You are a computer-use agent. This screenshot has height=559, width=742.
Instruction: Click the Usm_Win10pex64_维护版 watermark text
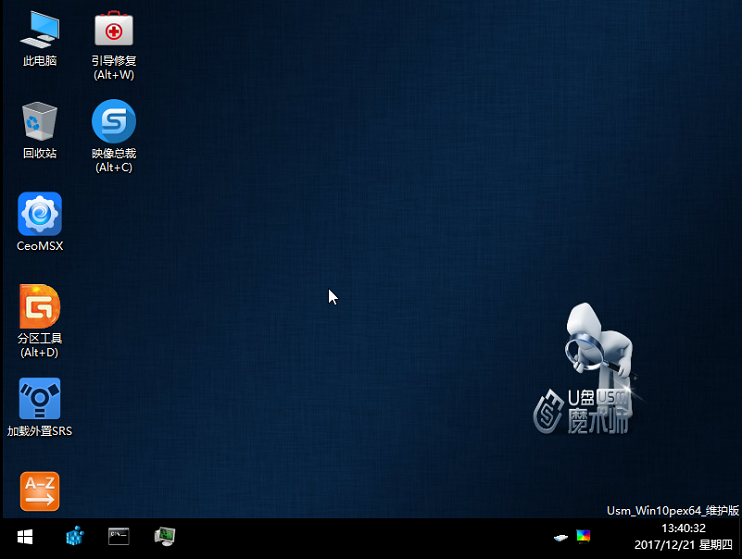point(672,510)
